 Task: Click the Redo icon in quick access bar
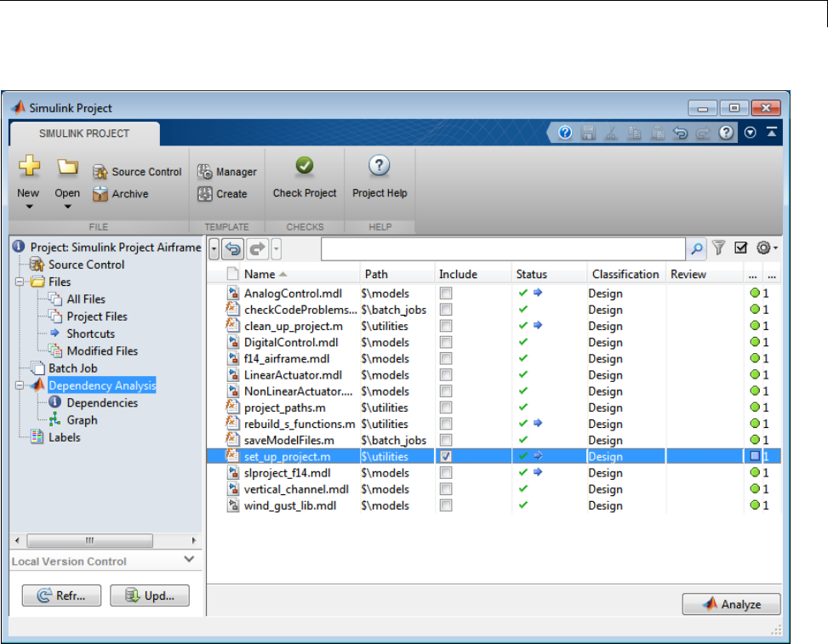(x=704, y=133)
